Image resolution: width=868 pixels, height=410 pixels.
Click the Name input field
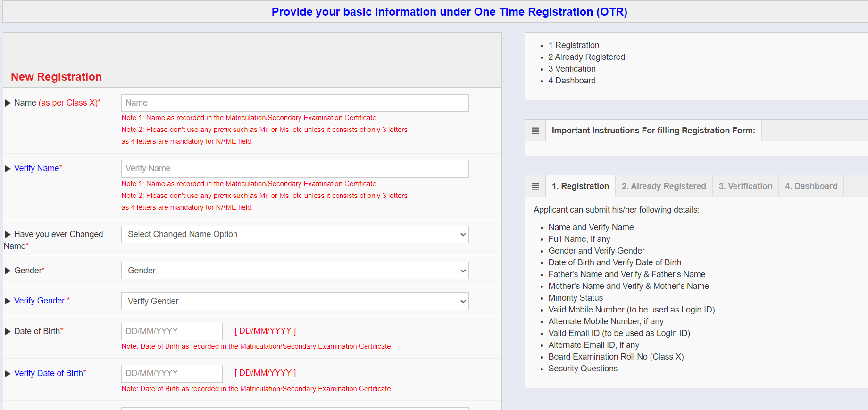click(x=295, y=103)
